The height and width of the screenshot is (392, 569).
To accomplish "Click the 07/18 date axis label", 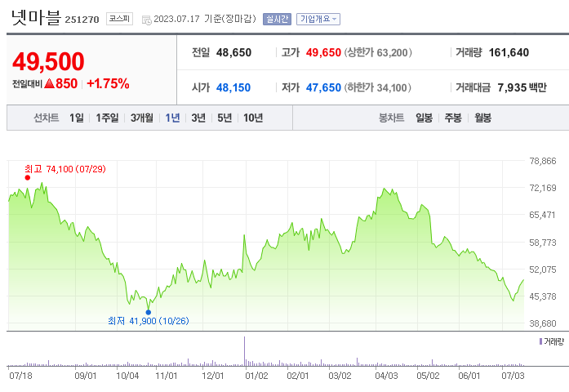I will tap(20, 376).
